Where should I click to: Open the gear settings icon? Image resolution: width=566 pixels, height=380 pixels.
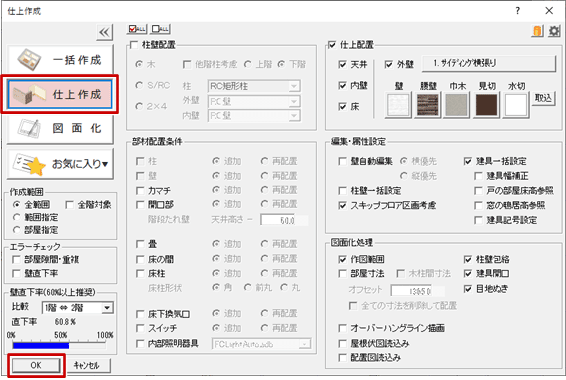point(554,31)
